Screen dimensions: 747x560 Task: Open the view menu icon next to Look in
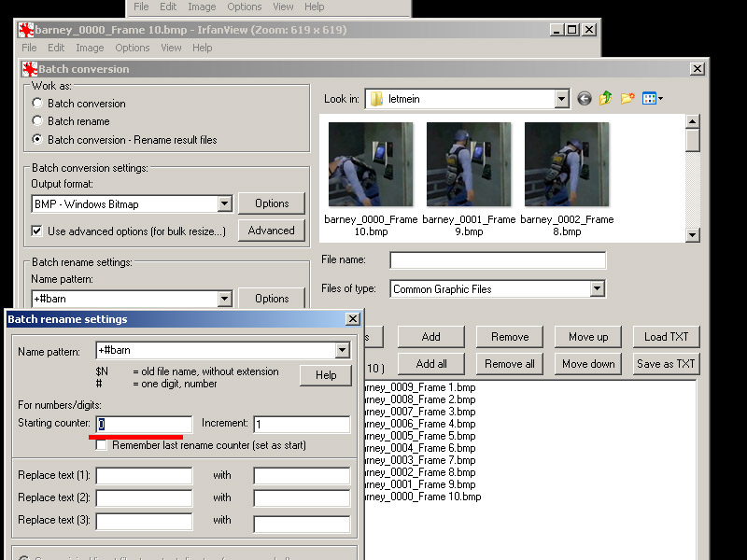tap(652, 99)
